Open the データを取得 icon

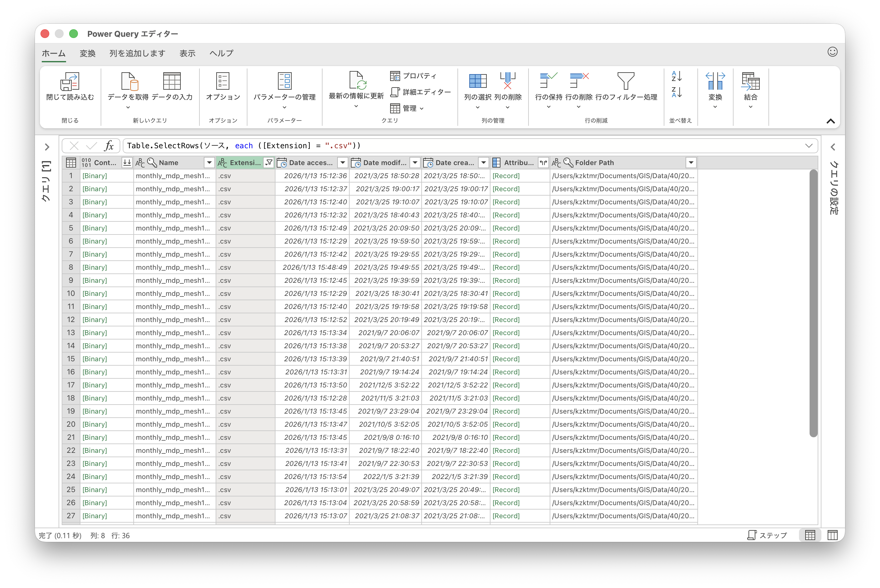(x=128, y=81)
